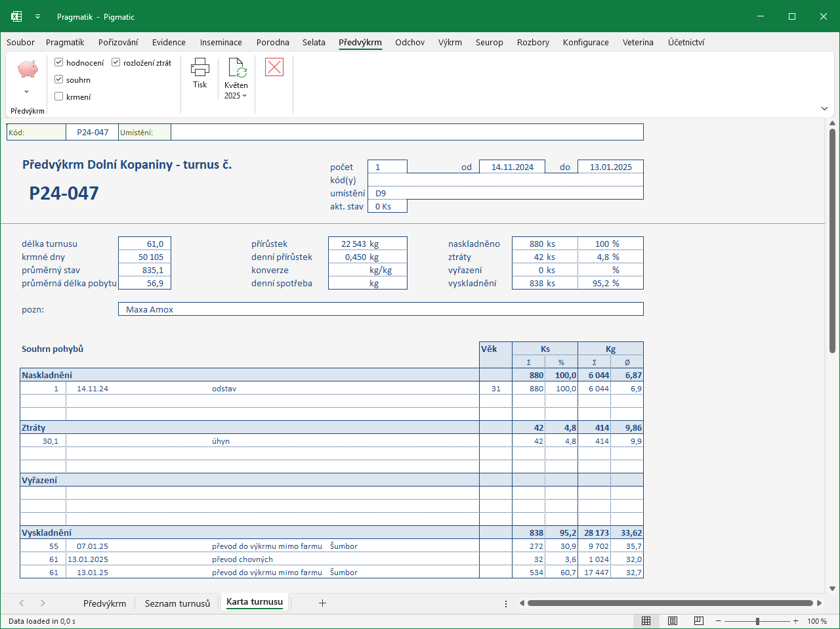Add a new sheet with plus icon
This screenshot has width=840, height=629.
pyautogui.click(x=322, y=603)
